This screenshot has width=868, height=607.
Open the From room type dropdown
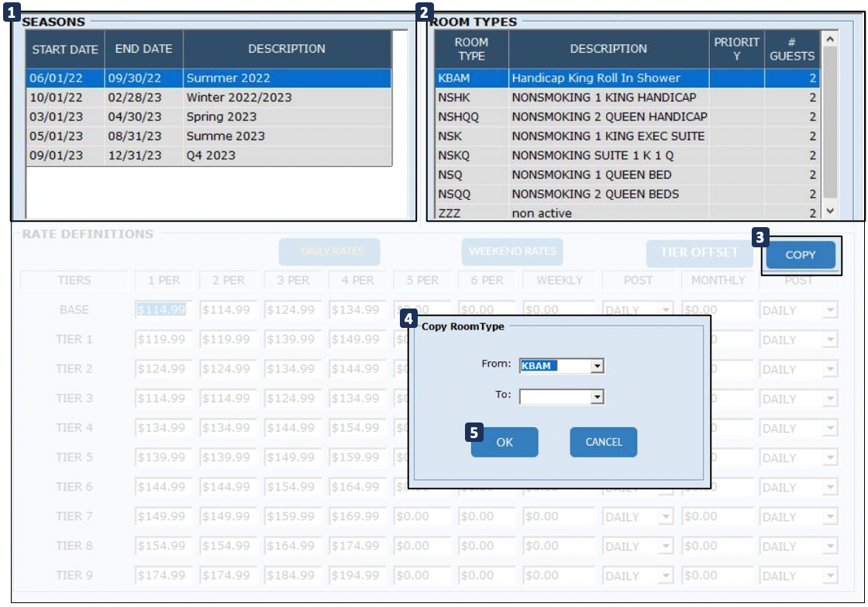coord(597,366)
